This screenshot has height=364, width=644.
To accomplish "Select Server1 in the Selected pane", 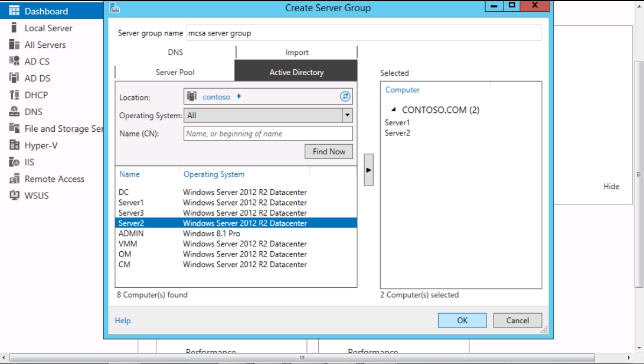I will (397, 122).
